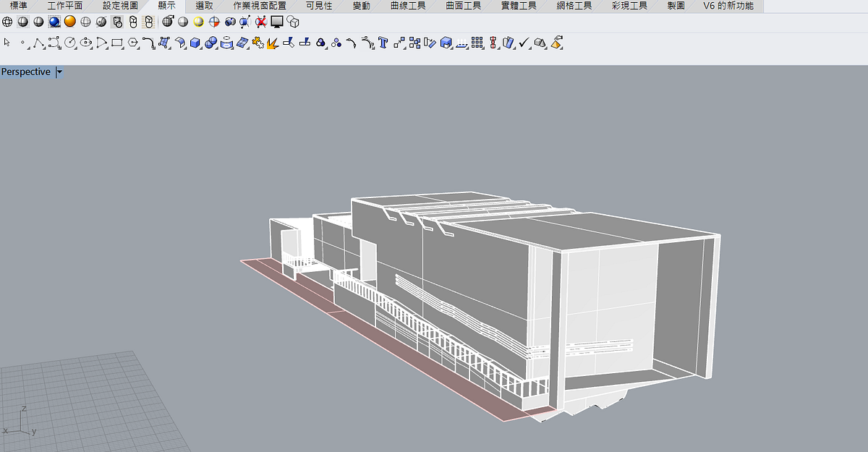The image size is (868, 452).
Task: Select the Circle tool
Action: click(70, 42)
